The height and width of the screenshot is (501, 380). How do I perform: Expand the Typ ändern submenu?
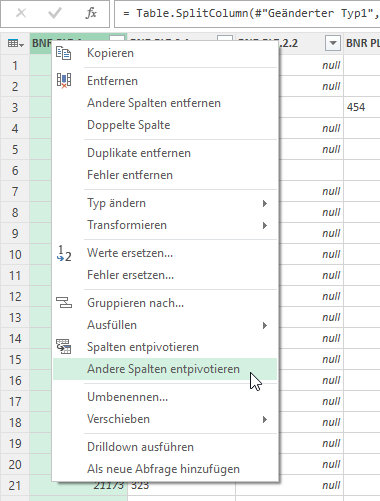(265, 203)
